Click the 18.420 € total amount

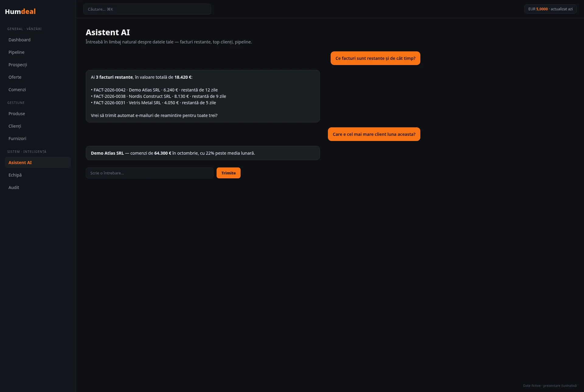(x=183, y=77)
